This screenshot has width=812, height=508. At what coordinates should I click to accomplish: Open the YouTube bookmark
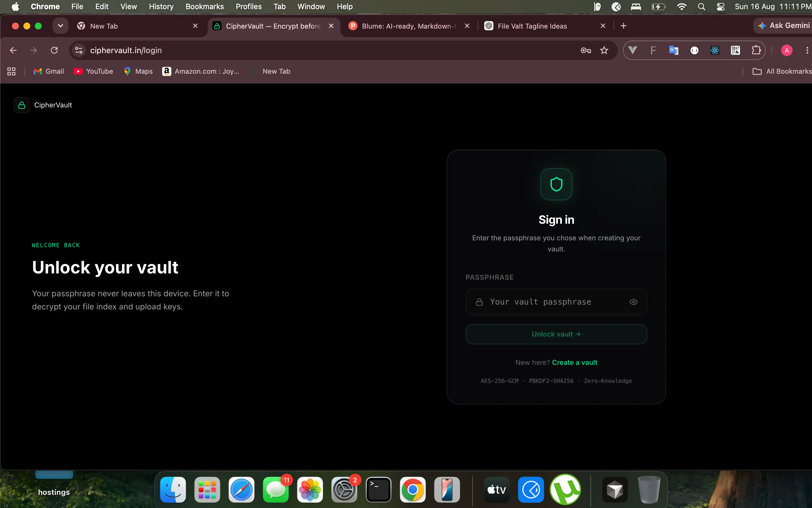(x=93, y=71)
